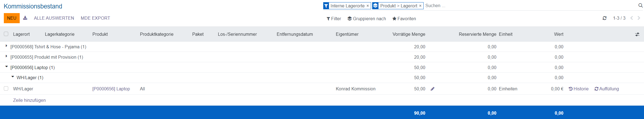
Task: Go to the previous page arrow
Action: point(632,18)
